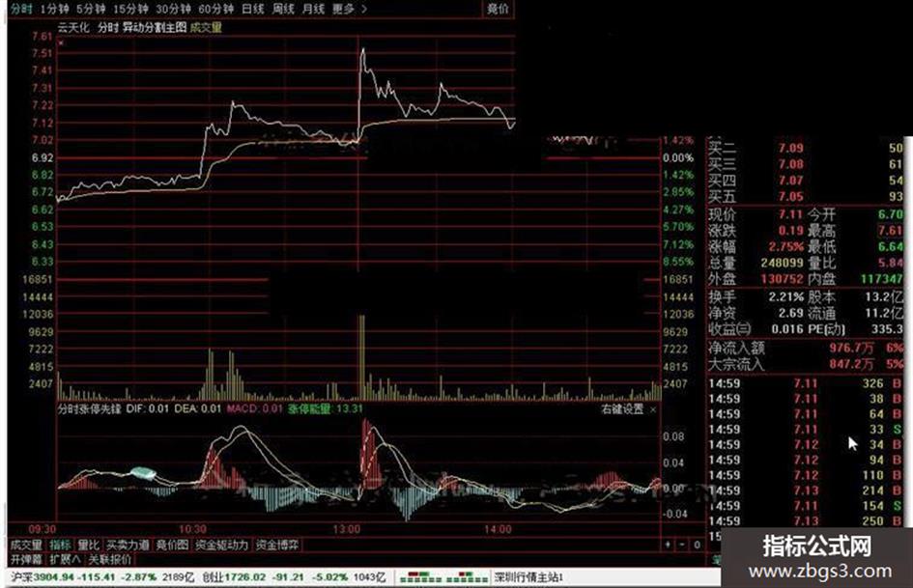Viewport: 913px width, 588px height.
Task: Click the 买四 bid row at 7.07
Action: tap(806, 181)
